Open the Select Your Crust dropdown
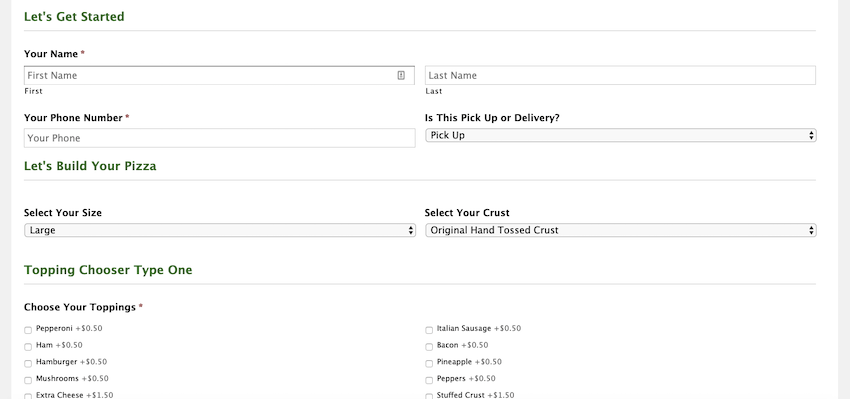The height and width of the screenshot is (399, 850). tap(621, 230)
